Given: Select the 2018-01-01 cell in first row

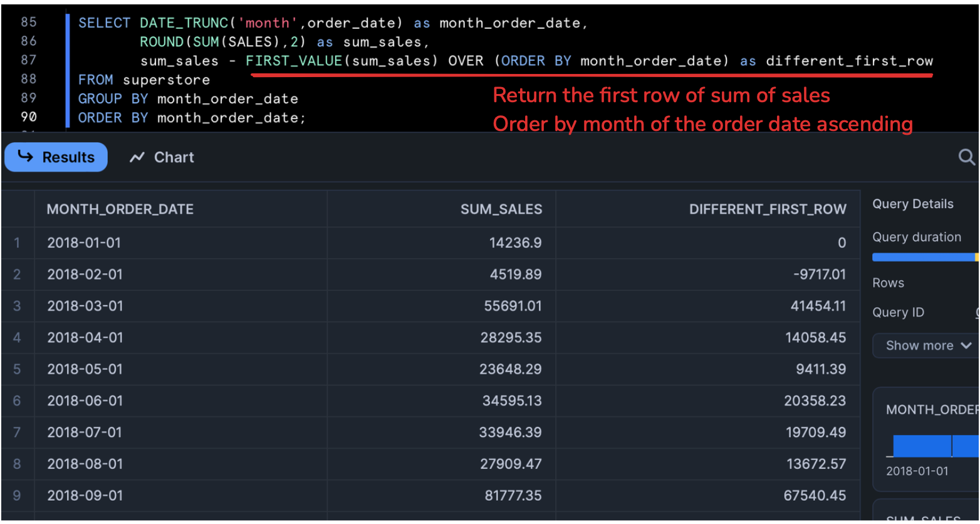Looking at the screenshot, I should 85,243.
